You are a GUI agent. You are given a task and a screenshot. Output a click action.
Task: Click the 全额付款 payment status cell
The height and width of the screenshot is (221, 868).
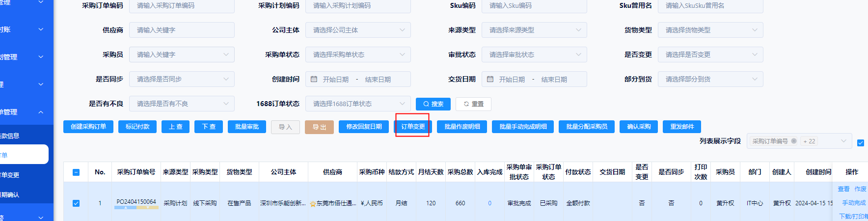tap(578, 203)
